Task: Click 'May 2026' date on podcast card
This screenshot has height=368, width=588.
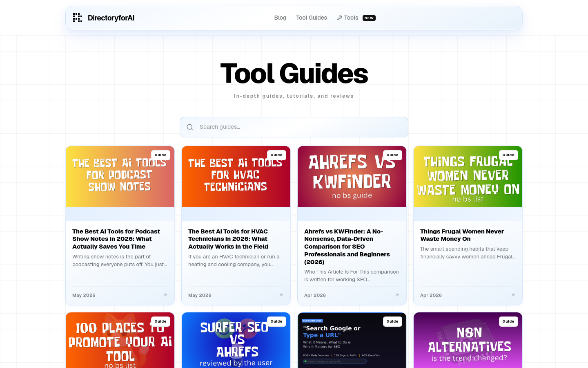Action: (84, 295)
